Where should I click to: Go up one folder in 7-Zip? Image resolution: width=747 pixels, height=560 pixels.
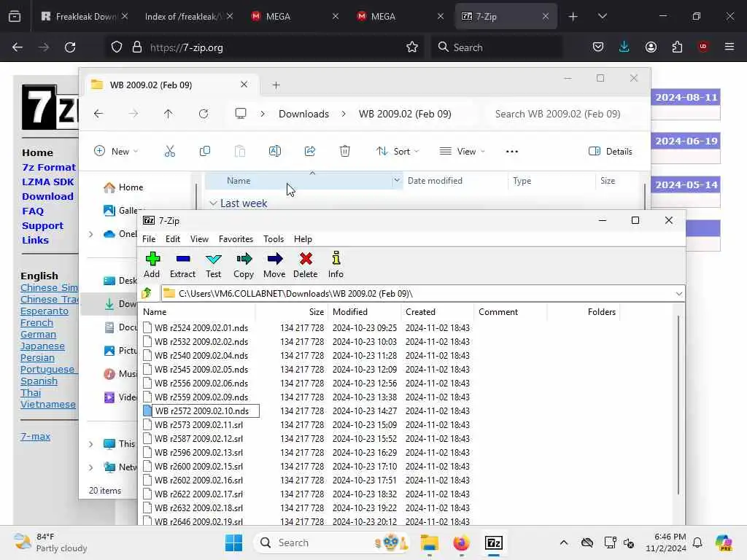tap(147, 293)
